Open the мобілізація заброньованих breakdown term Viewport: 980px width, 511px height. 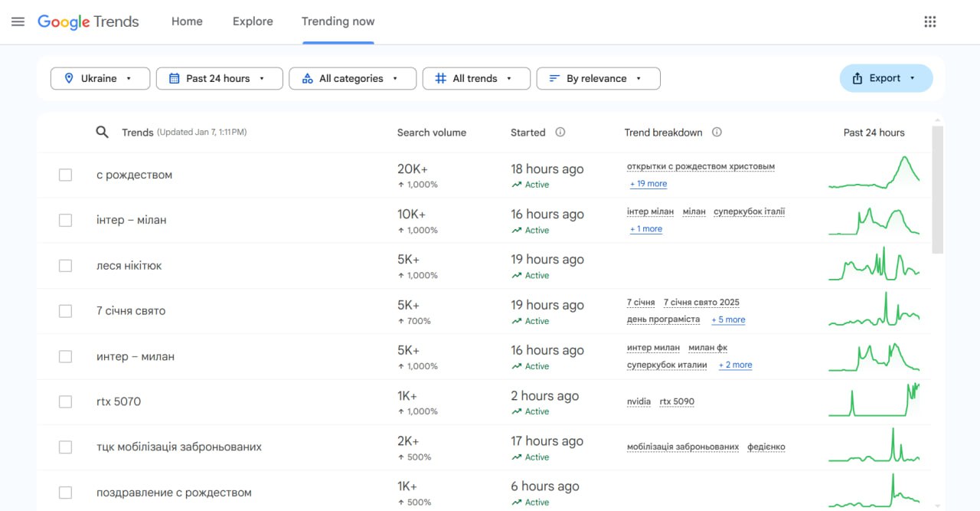point(683,447)
